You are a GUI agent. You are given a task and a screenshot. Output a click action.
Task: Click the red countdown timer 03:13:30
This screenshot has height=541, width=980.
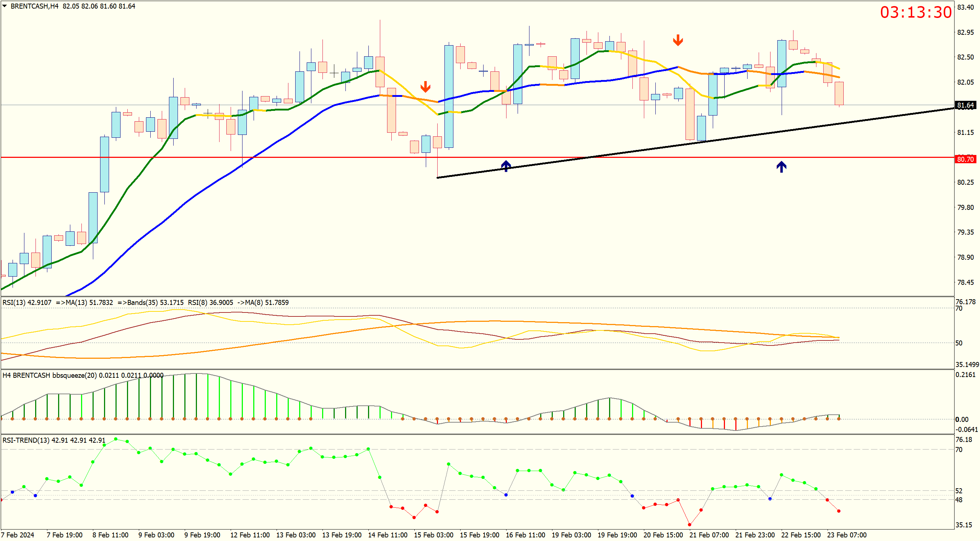pyautogui.click(x=915, y=12)
